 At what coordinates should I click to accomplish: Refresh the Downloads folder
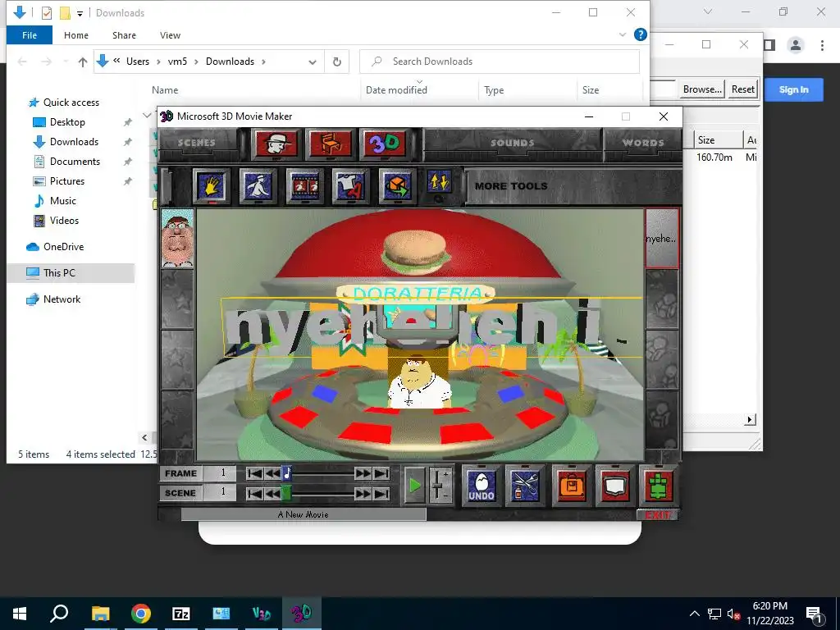(x=337, y=62)
